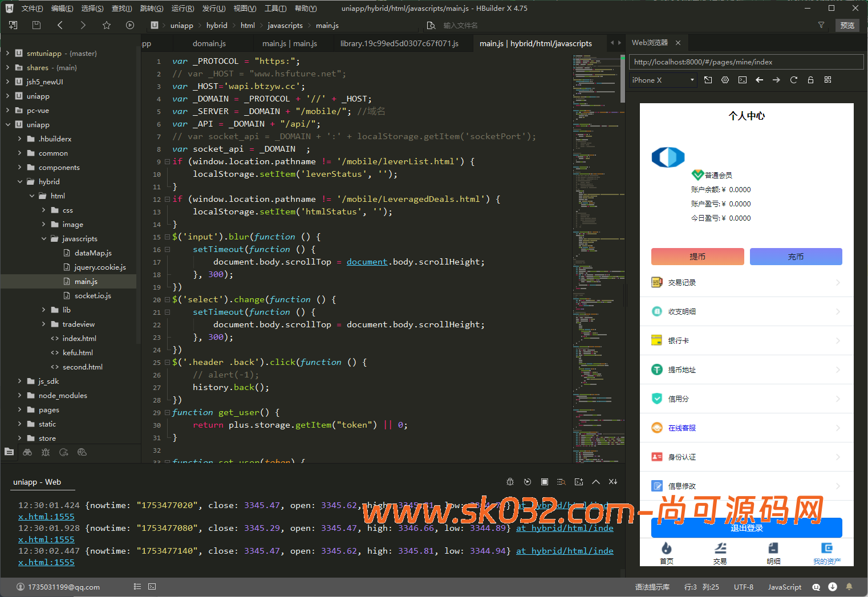Viewport: 868px width, 597px height.
Task: Click the 预览 preview button
Action: pyautogui.click(x=847, y=25)
